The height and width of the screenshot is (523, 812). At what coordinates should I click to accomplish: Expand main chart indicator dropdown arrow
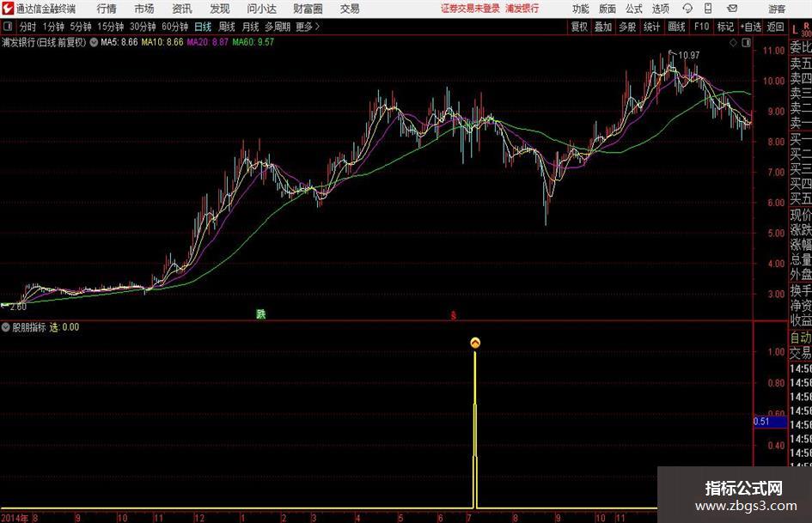tap(94, 42)
